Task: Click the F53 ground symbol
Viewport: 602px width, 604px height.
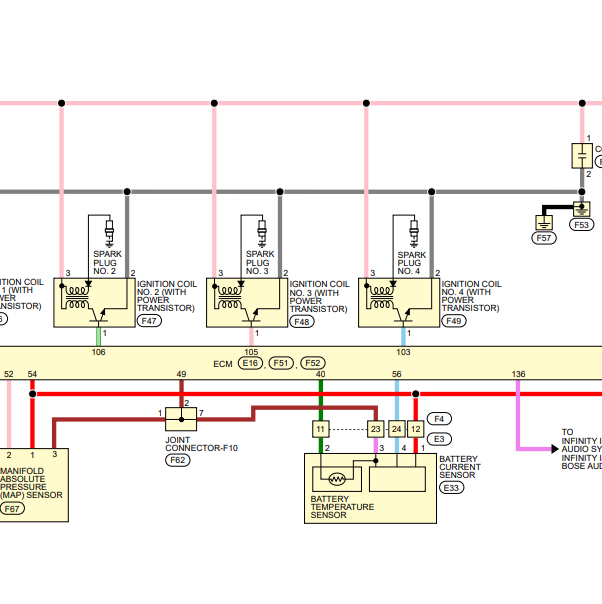Action: (582, 210)
